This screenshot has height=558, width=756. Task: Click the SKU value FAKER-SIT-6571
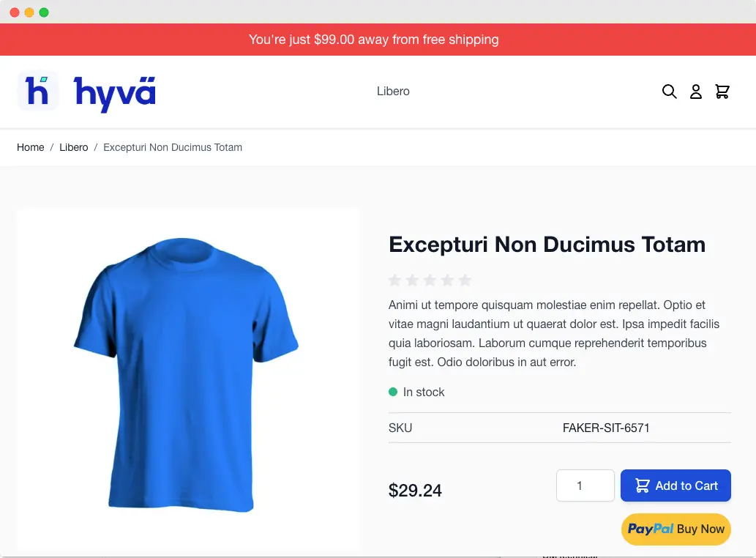(606, 428)
